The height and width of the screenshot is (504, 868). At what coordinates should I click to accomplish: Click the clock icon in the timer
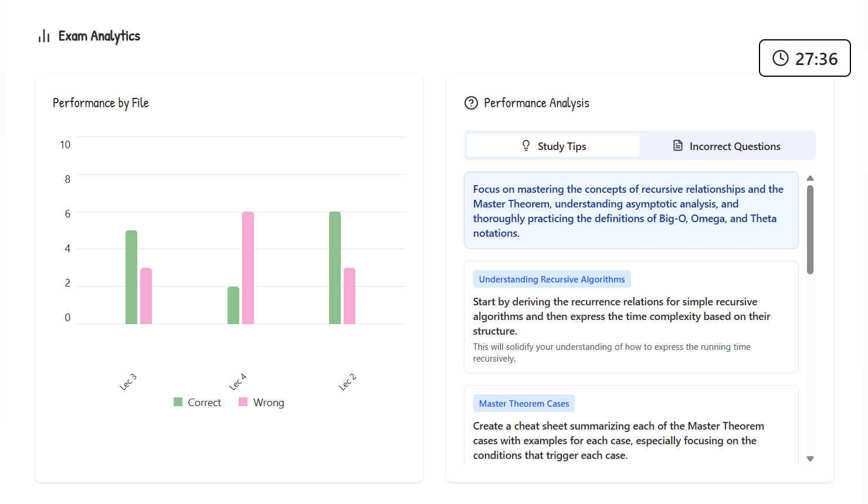(780, 58)
